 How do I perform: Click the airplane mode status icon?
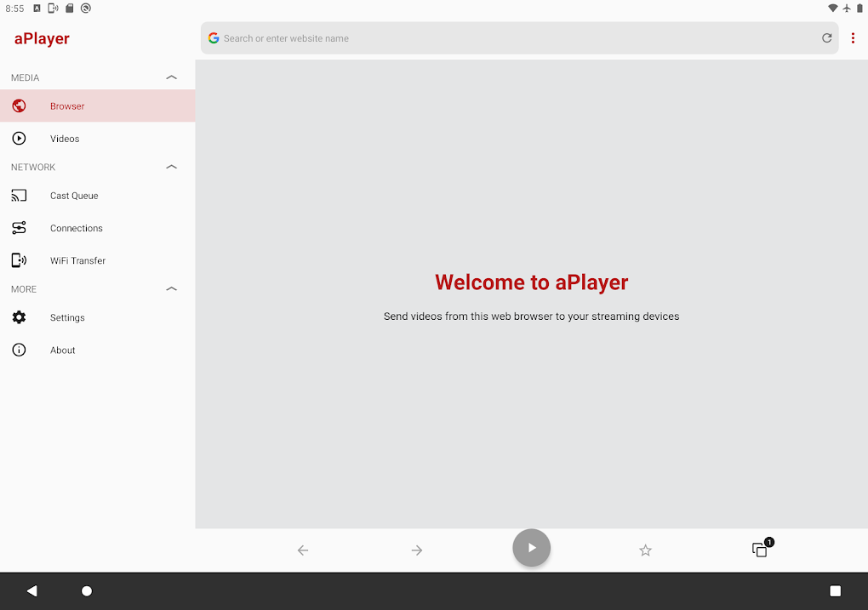click(847, 9)
